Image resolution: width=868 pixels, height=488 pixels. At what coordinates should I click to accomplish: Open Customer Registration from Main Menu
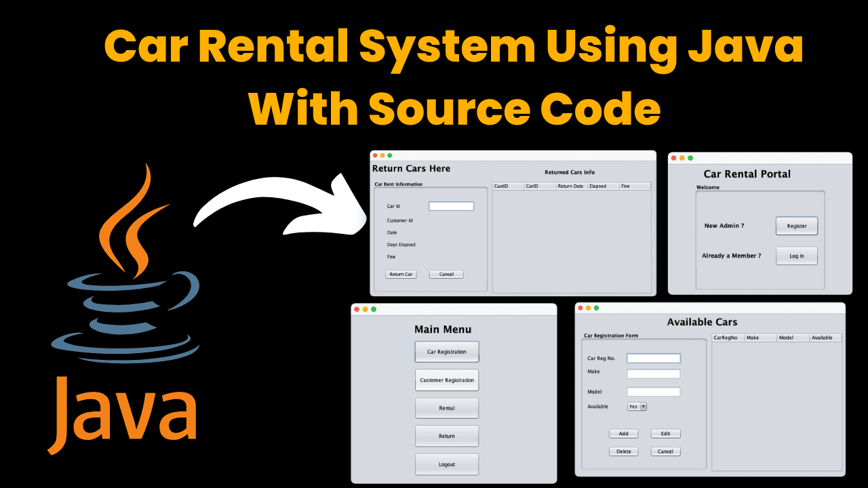pos(447,380)
